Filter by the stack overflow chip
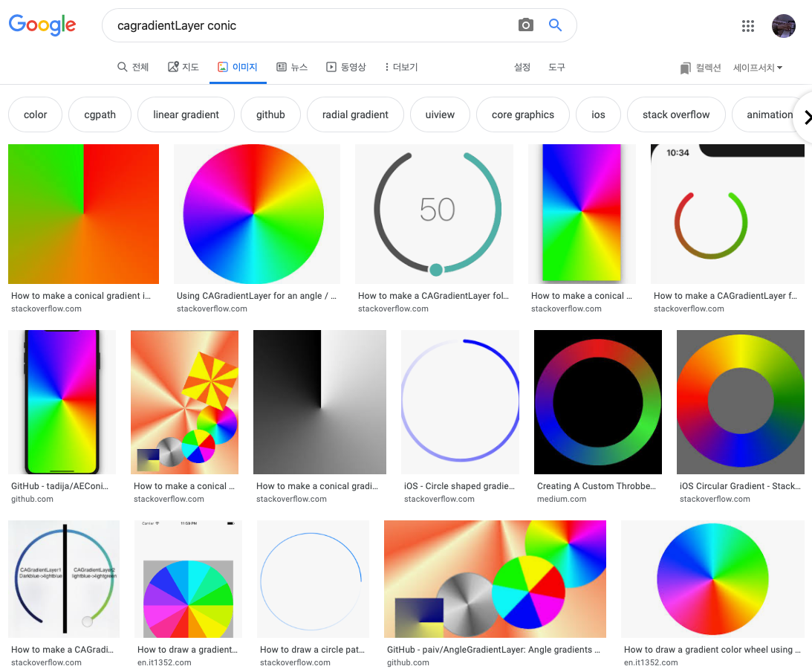This screenshot has width=812, height=672. point(676,114)
